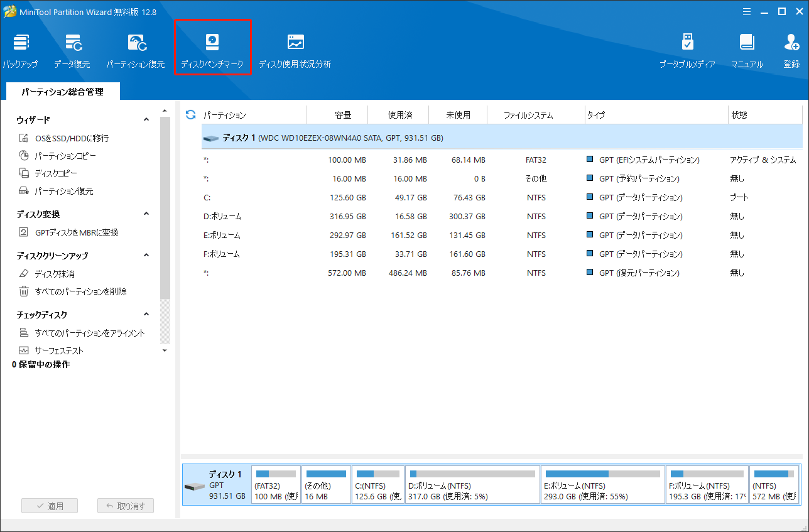Choose OSをSSD/HDDに移行 wizard
Image resolution: width=809 pixels, height=532 pixels.
click(64, 138)
